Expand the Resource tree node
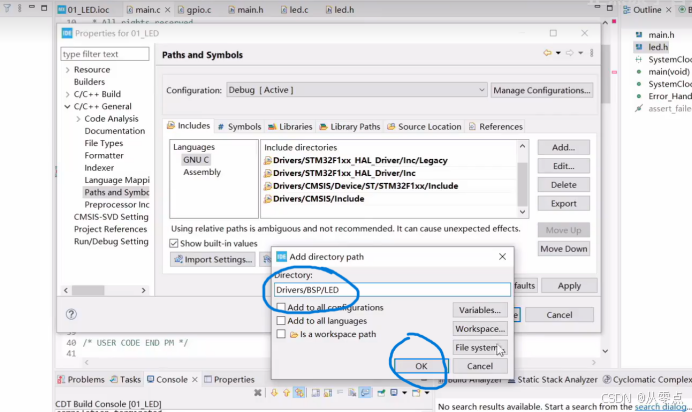Screen dimensions: 692x412 [x=68, y=70]
